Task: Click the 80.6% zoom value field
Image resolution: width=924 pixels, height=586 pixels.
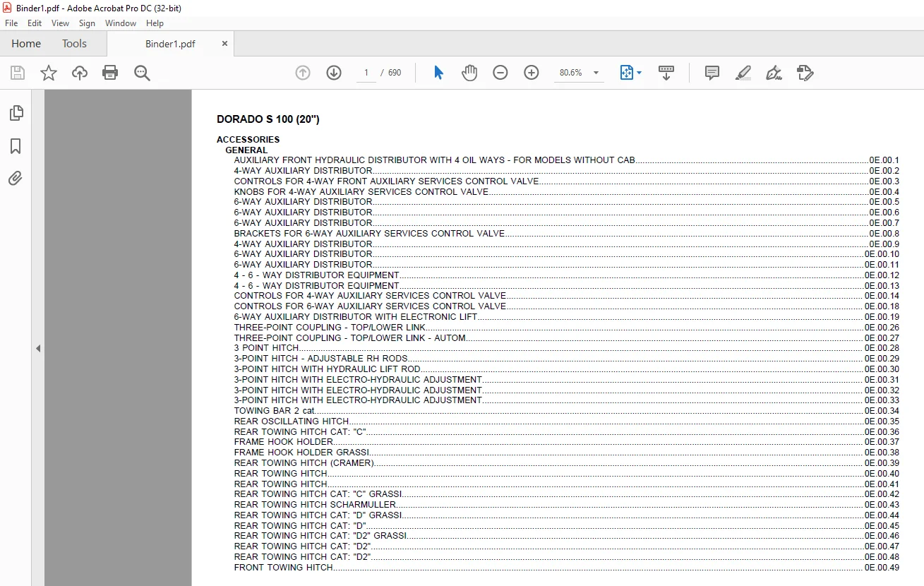Action: click(x=571, y=73)
